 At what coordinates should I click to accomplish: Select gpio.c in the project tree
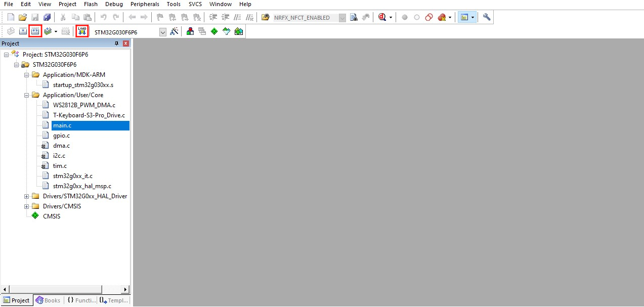pyautogui.click(x=61, y=136)
